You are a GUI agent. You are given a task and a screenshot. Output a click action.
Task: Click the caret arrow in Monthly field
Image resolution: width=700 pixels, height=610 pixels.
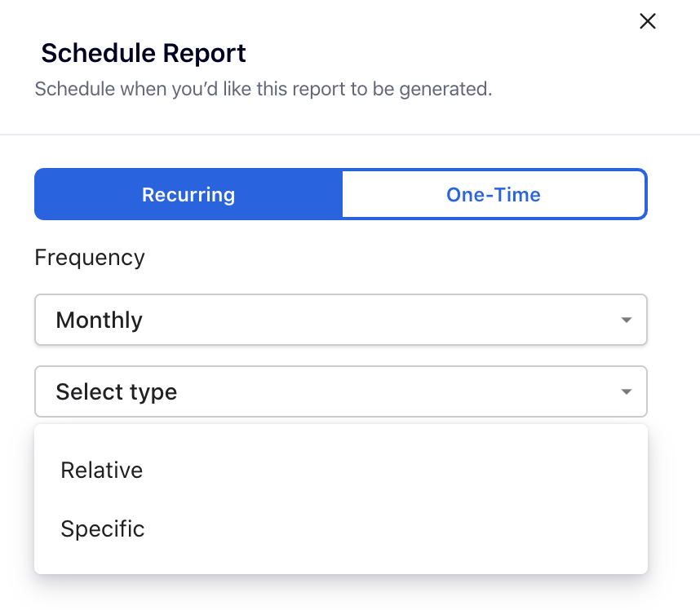(626, 320)
